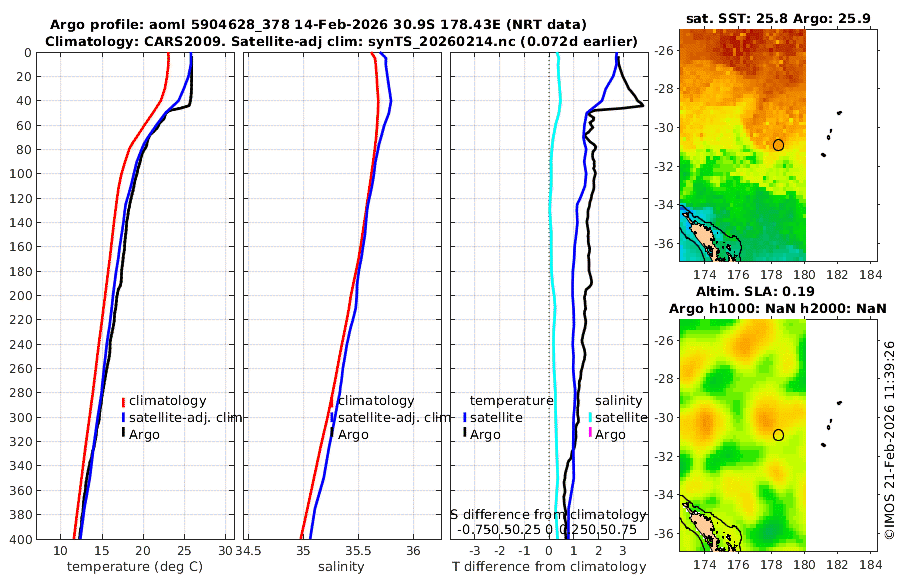Viewport: 900px width, 580px height.
Task: Click the '178' longitude tick under the SST map
Action: click(771, 274)
